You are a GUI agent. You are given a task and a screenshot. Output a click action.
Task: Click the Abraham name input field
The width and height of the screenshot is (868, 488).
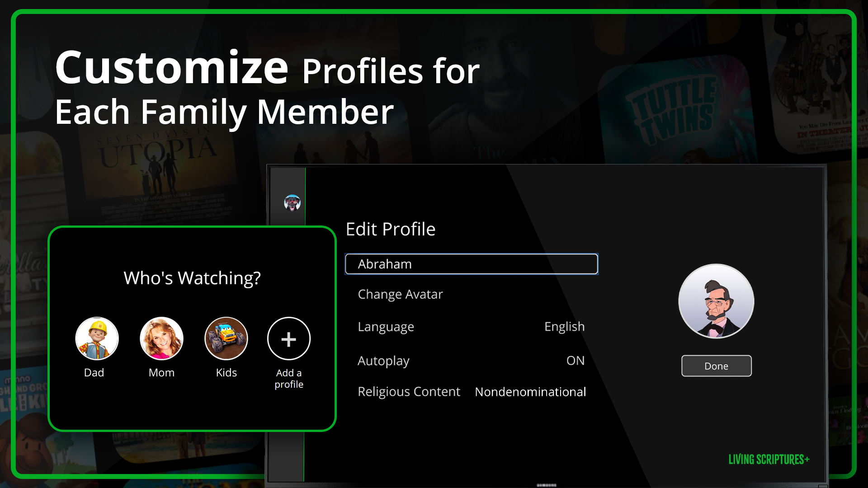(x=471, y=264)
